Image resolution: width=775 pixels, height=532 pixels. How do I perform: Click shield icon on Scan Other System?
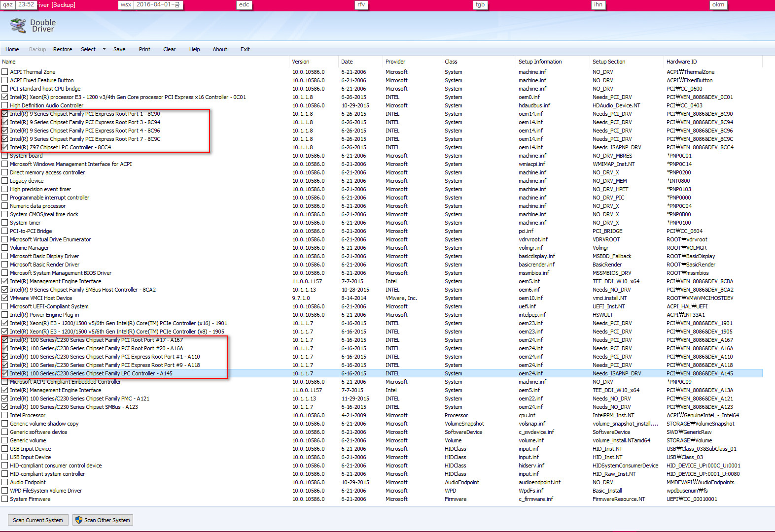click(x=78, y=520)
